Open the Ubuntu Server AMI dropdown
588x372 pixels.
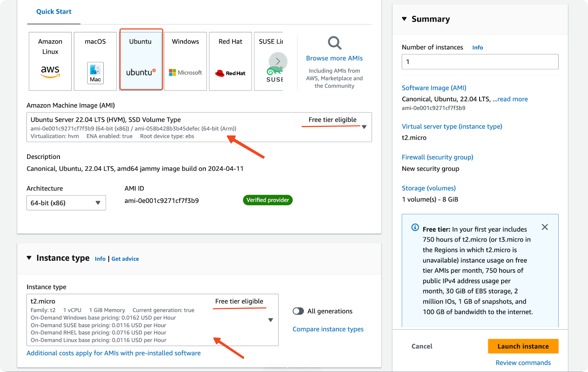point(364,127)
